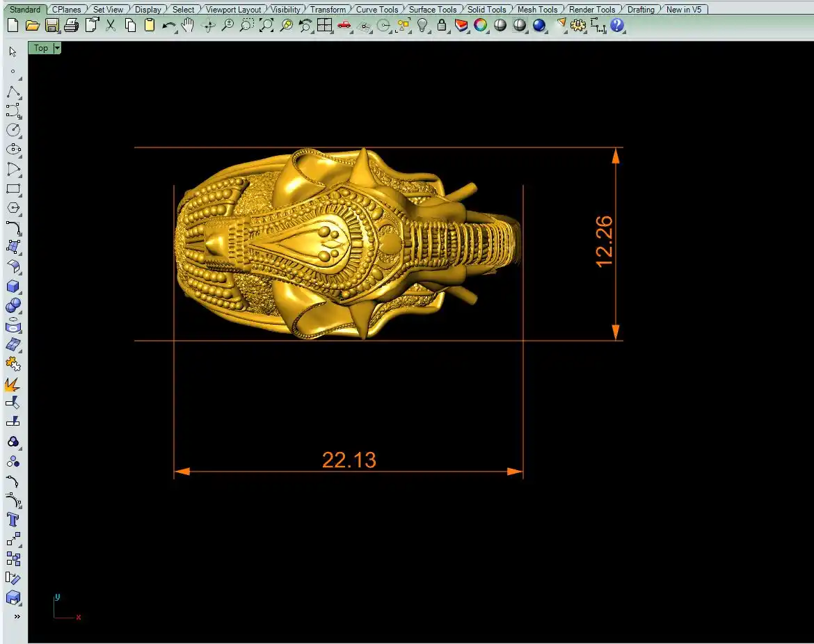Click the Top viewport title label
The height and width of the screenshot is (644, 814).
point(41,48)
